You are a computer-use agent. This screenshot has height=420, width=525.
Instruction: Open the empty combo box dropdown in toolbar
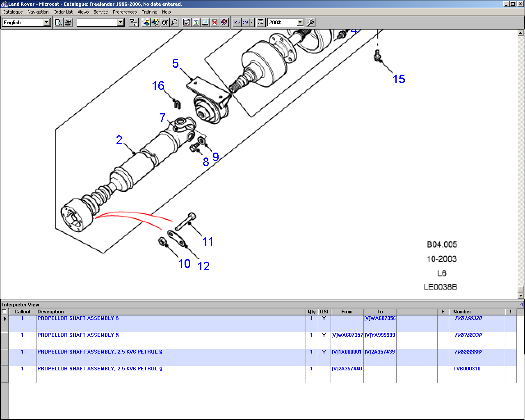[121, 23]
